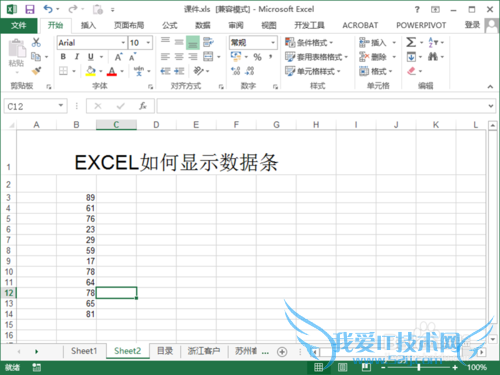This screenshot has height=375, width=500.
Task: Click the AutoSum sigma icon
Action: (411, 42)
